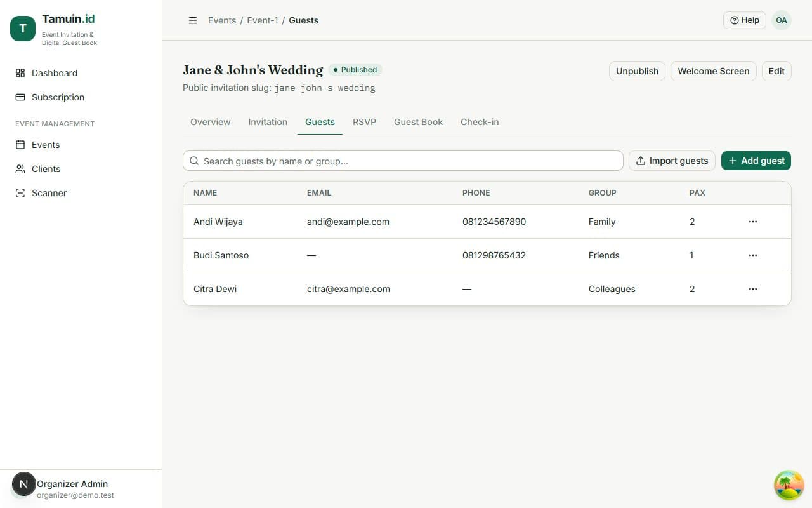Click the PAX column header

[697, 193]
